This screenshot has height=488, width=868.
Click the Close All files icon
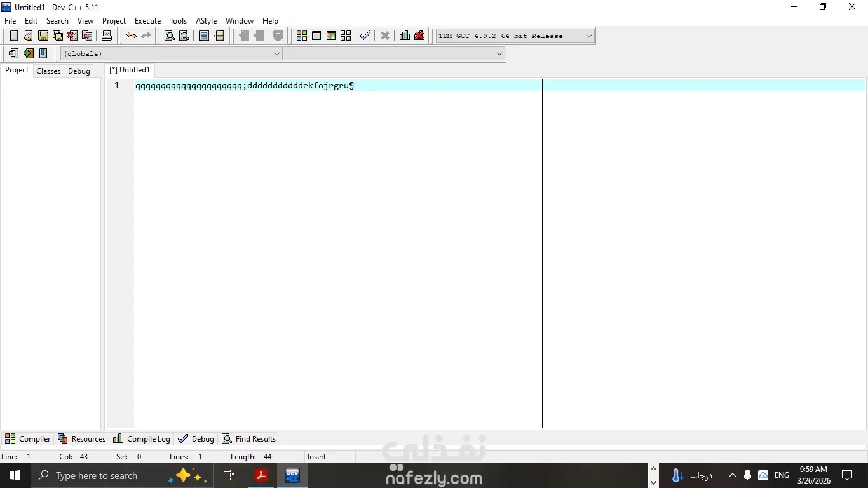[x=87, y=36]
